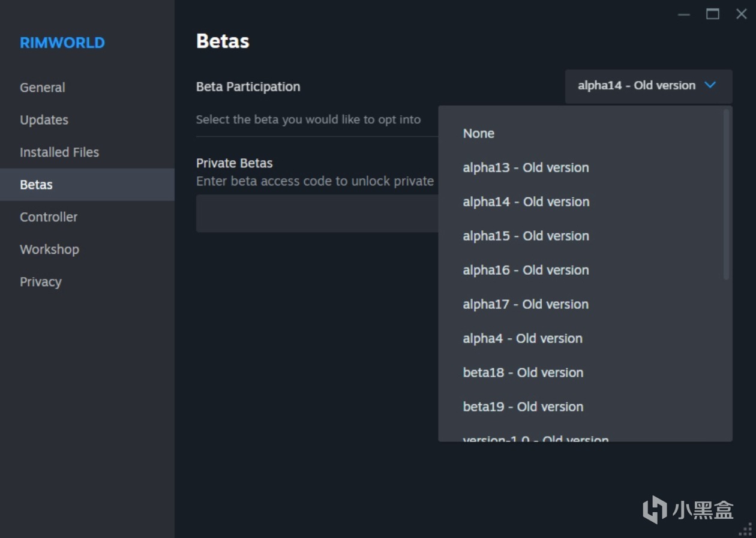The image size is (756, 538).
Task: Select alpha13 - Old version option
Action: (x=581, y=168)
